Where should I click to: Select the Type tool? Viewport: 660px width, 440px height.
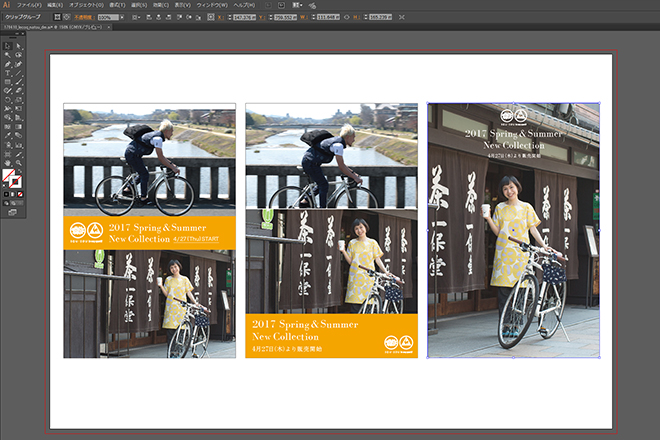click(7, 73)
